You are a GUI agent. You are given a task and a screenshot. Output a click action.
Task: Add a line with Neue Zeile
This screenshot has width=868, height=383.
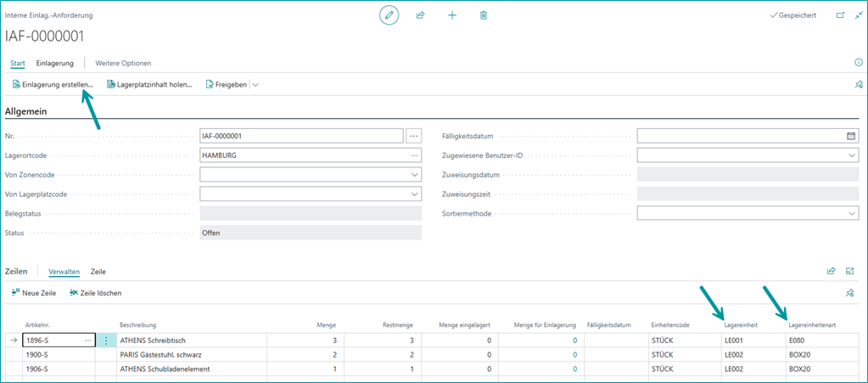tap(34, 293)
